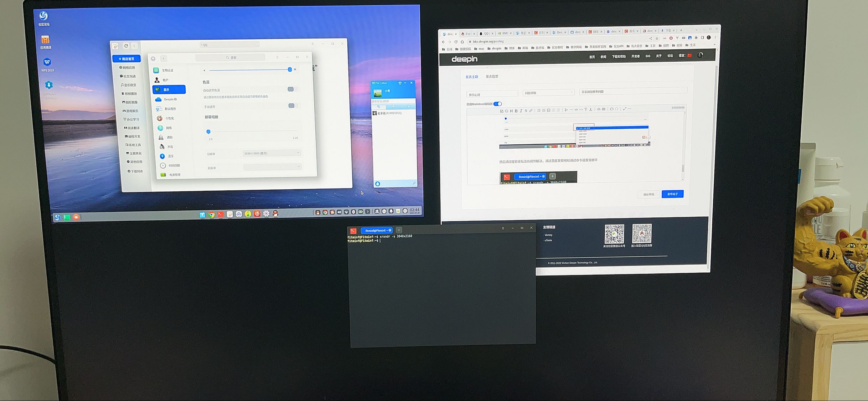Click the screen scaling (屏幕缩放) slider handle
The width and height of the screenshot is (868, 401).
click(x=208, y=132)
